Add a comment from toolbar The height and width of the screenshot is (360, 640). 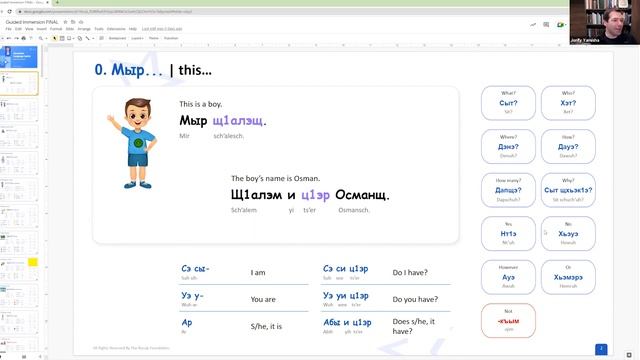pyautogui.click(x=102, y=38)
